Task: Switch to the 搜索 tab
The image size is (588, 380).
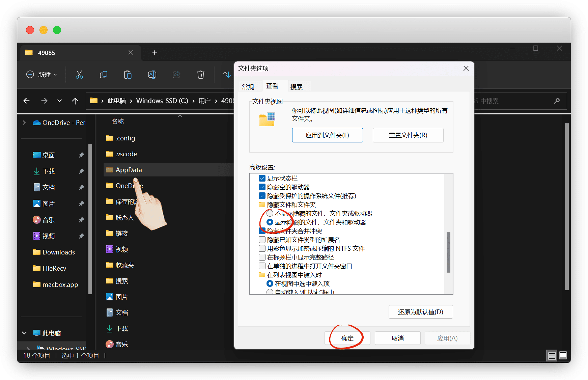Action: (297, 87)
